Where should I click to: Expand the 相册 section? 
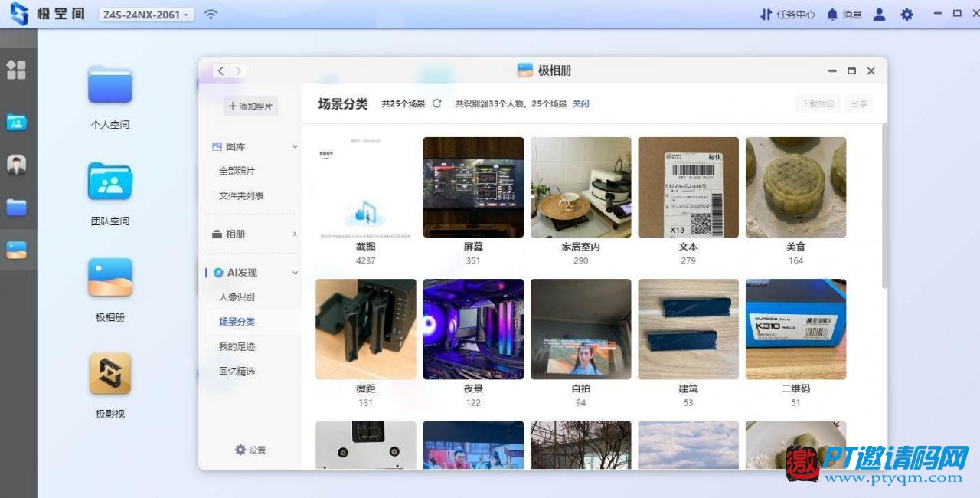(x=295, y=234)
